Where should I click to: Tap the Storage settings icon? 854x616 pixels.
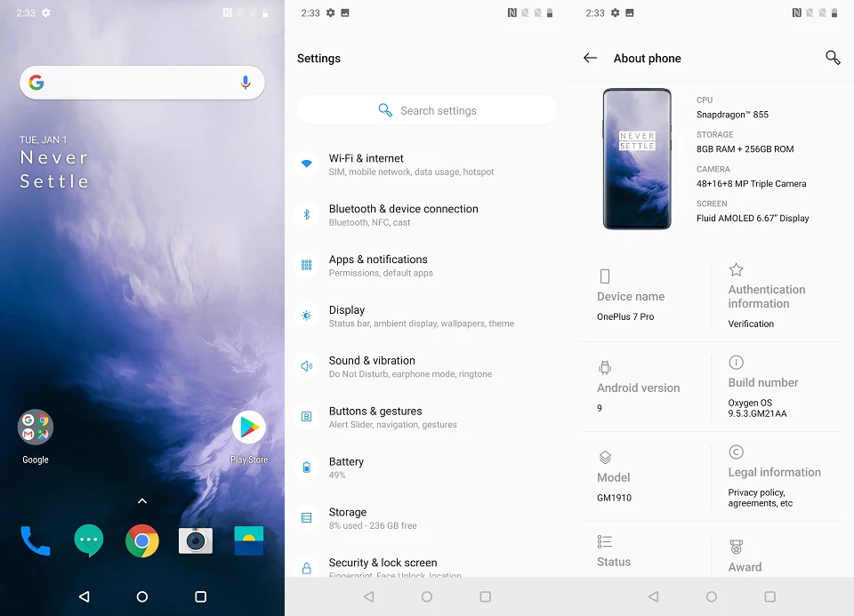307,517
